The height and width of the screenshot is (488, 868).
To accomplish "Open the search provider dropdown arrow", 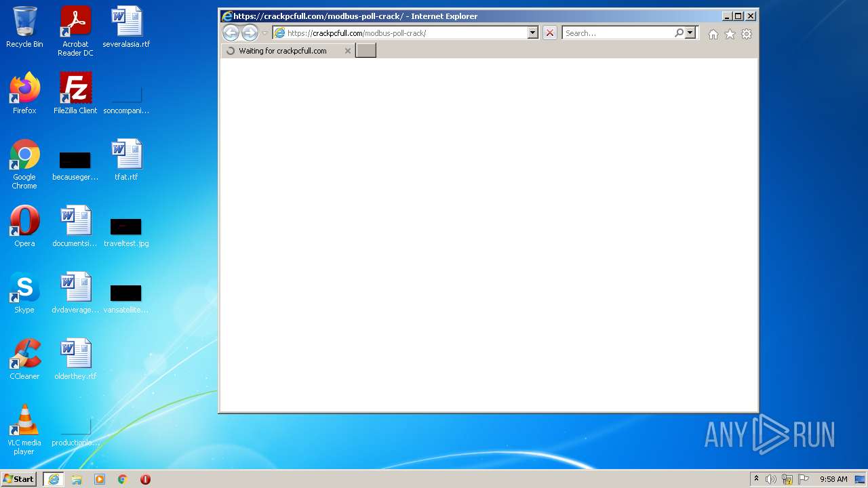I will coord(690,33).
